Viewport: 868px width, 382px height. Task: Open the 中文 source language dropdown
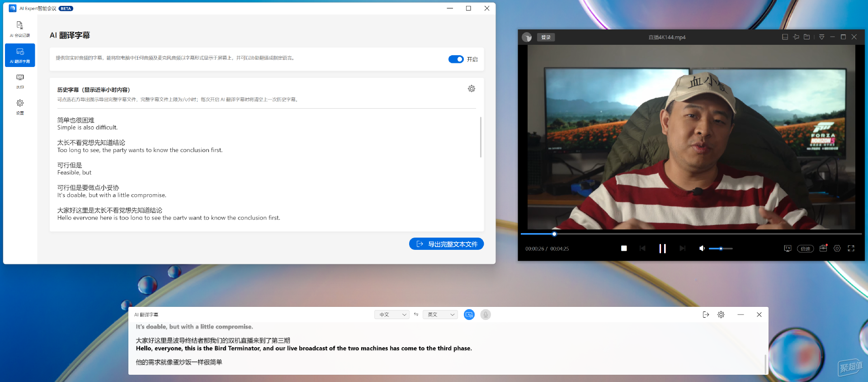coord(392,315)
